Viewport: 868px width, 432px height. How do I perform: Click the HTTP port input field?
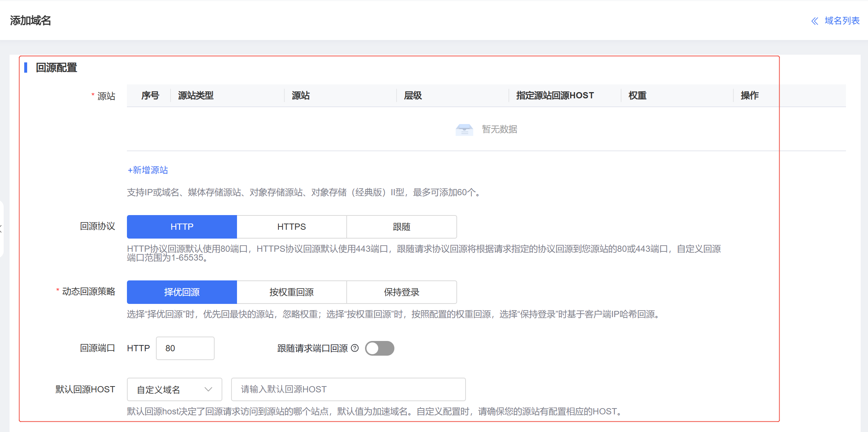(x=185, y=348)
